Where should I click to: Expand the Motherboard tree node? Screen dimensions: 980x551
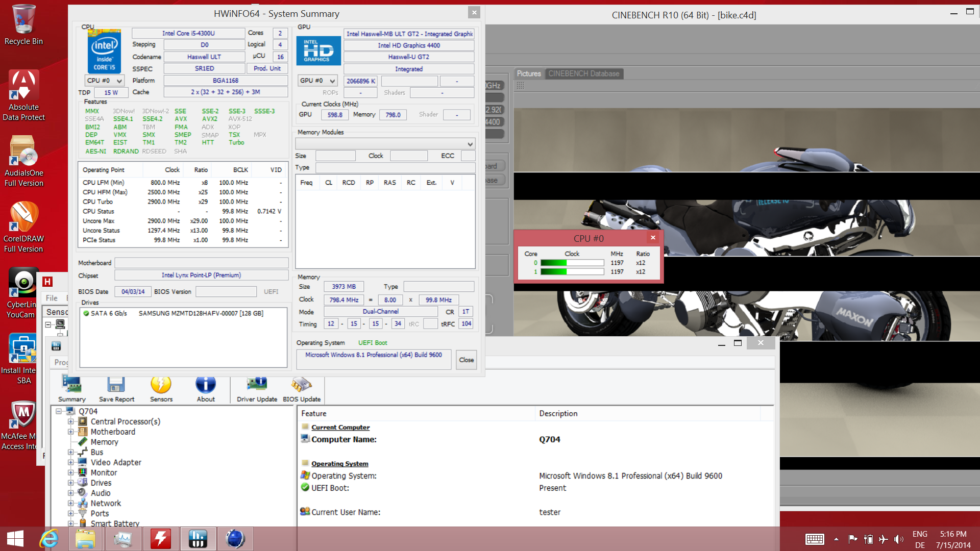71,432
